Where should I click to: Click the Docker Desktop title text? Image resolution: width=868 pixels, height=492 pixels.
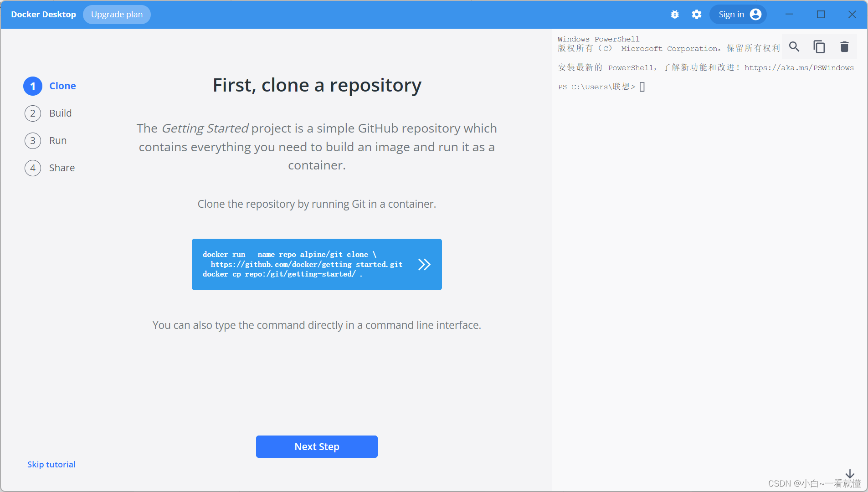pos(43,15)
